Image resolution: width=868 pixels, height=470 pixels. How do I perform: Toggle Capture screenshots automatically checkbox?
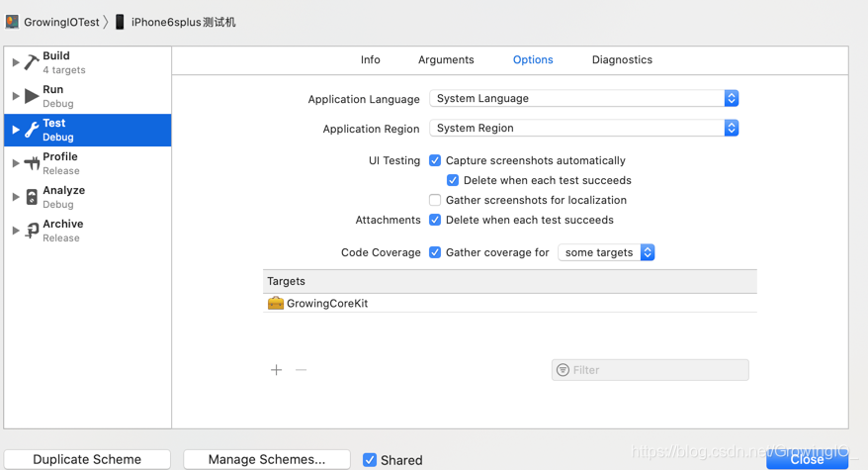point(435,160)
